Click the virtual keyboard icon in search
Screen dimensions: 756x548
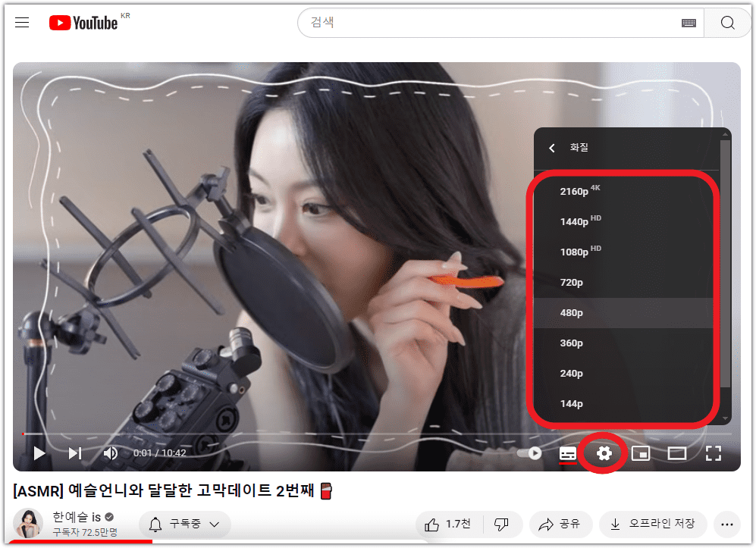pyautogui.click(x=689, y=23)
